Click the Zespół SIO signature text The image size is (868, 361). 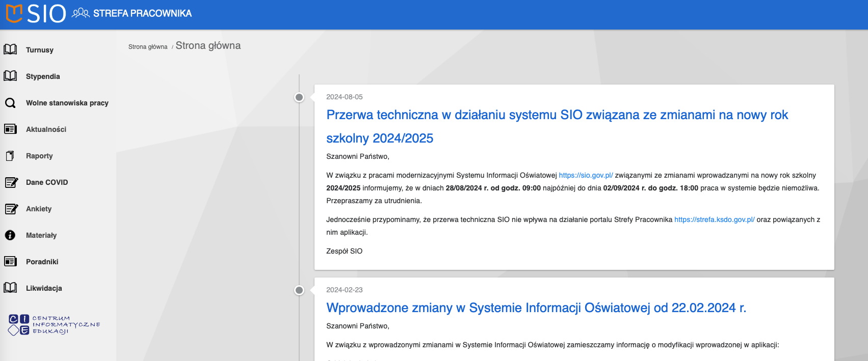click(x=345, y=251)
